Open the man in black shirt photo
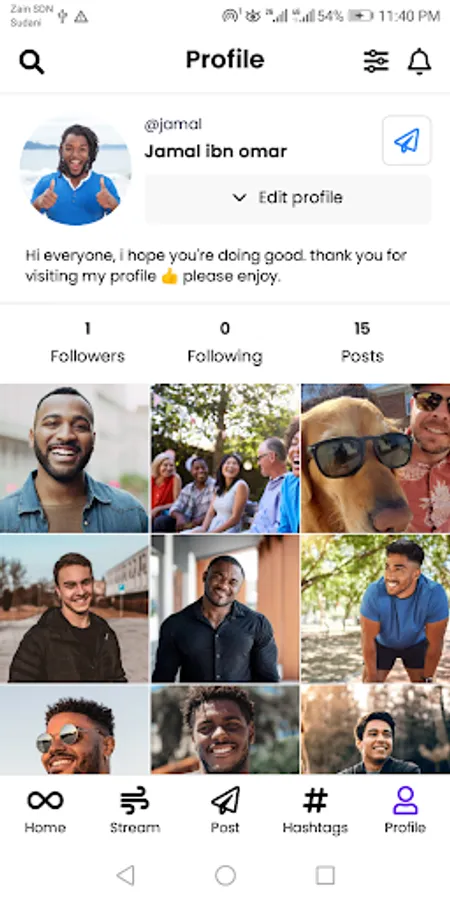This screenshot has height=900, width=450. [225, 608]
